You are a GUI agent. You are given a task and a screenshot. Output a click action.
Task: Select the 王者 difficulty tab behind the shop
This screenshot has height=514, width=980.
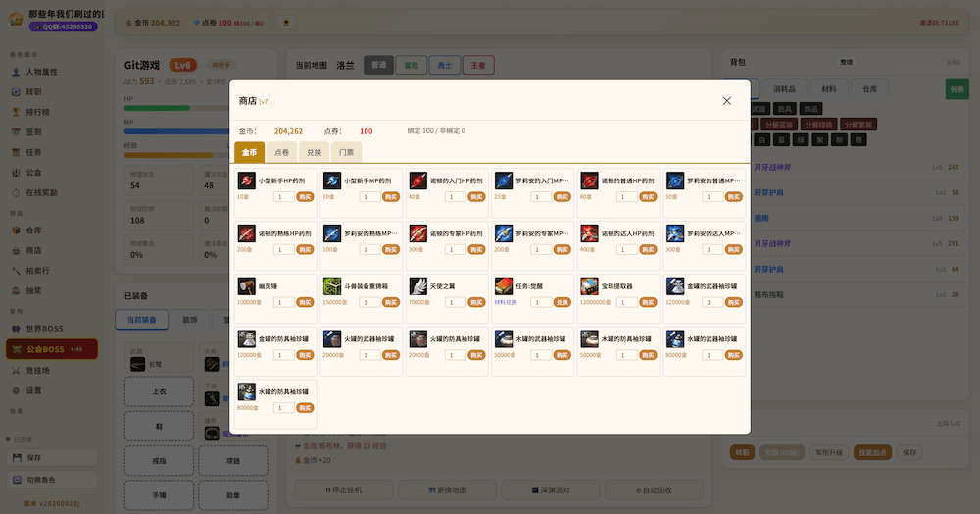point(478,65)
